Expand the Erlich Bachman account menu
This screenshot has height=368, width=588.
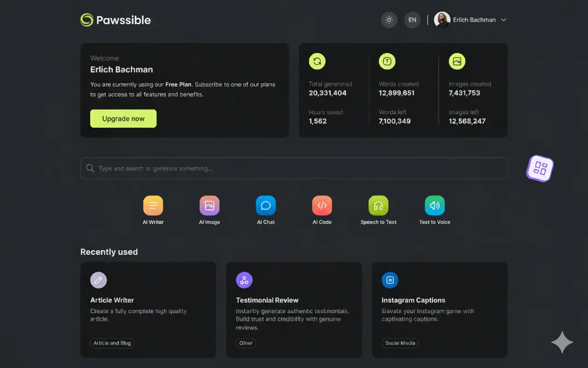474,20
